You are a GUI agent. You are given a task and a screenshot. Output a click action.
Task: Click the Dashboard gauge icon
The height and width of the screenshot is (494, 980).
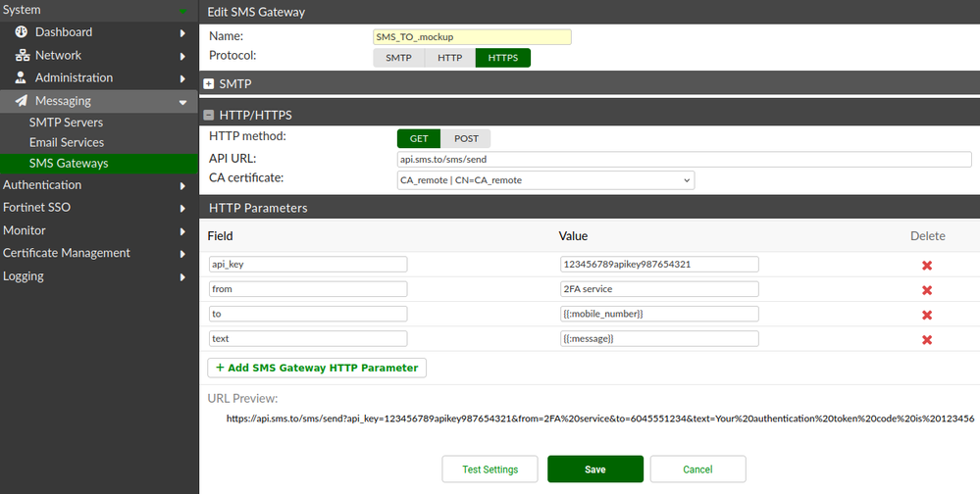coord(22,32)
